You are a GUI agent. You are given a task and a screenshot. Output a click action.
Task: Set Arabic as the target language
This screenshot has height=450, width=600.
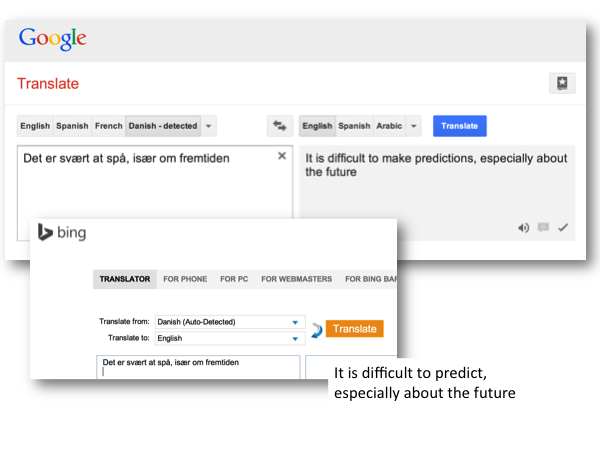coord(389,126)
